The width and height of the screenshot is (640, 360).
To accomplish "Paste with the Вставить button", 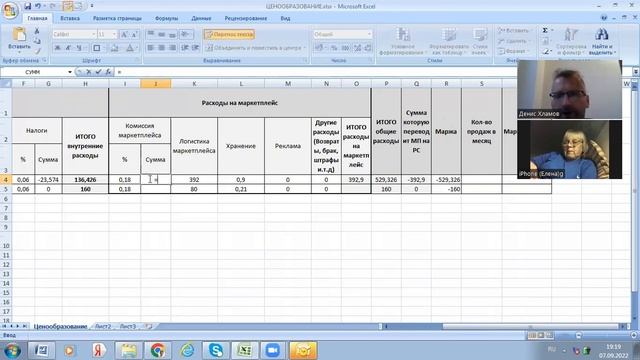I will click(19, 39).
